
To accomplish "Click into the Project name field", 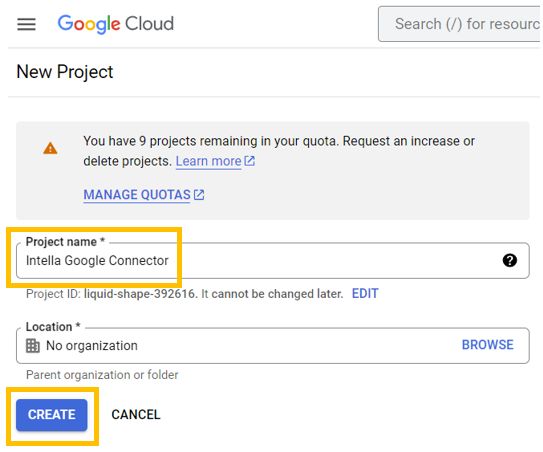I will click(273, 260).
